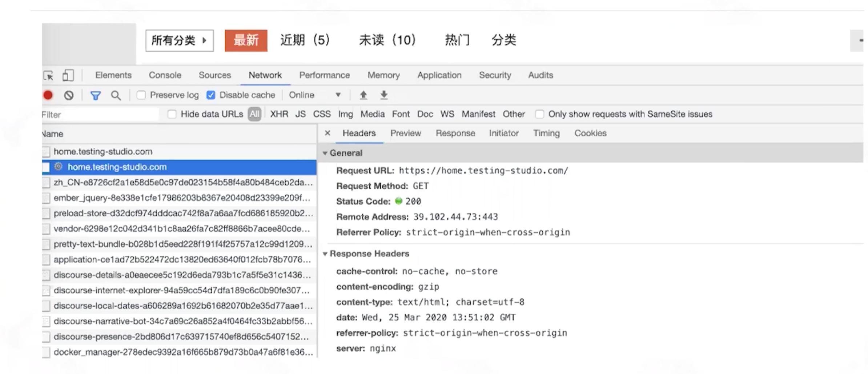This screenshot has height=374, width=868.
Task: Open the Cookies detail tab
Action: tap(590, 133)
